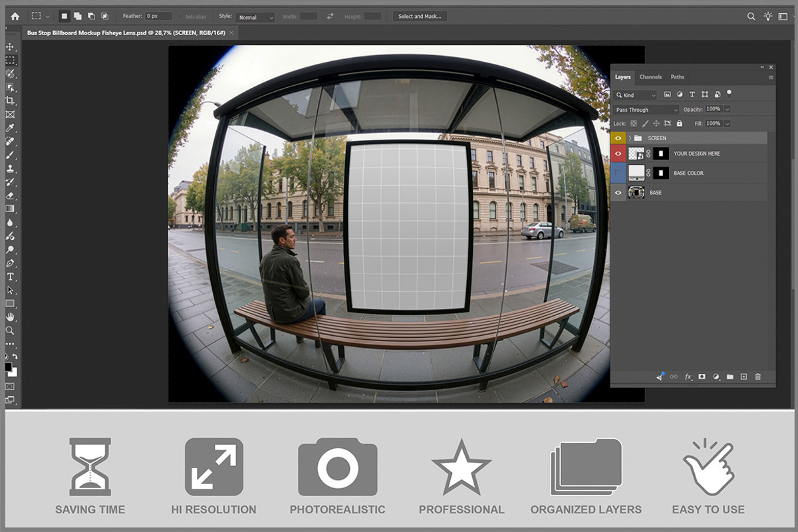The image size is (798, 532).
Task: Select Add to selection mode
Action: click(x=78, y=16)
